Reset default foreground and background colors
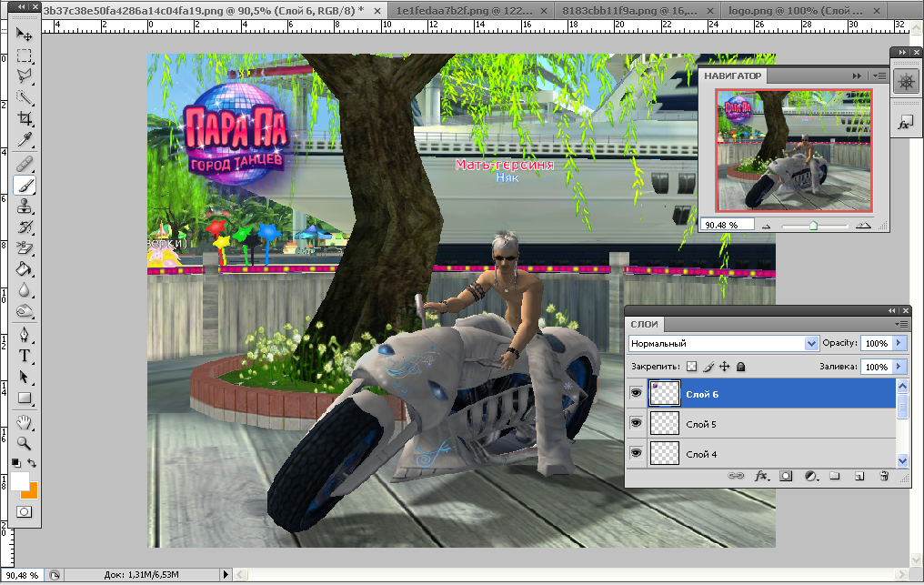The image size is (924, 585). tap(16, 463)
